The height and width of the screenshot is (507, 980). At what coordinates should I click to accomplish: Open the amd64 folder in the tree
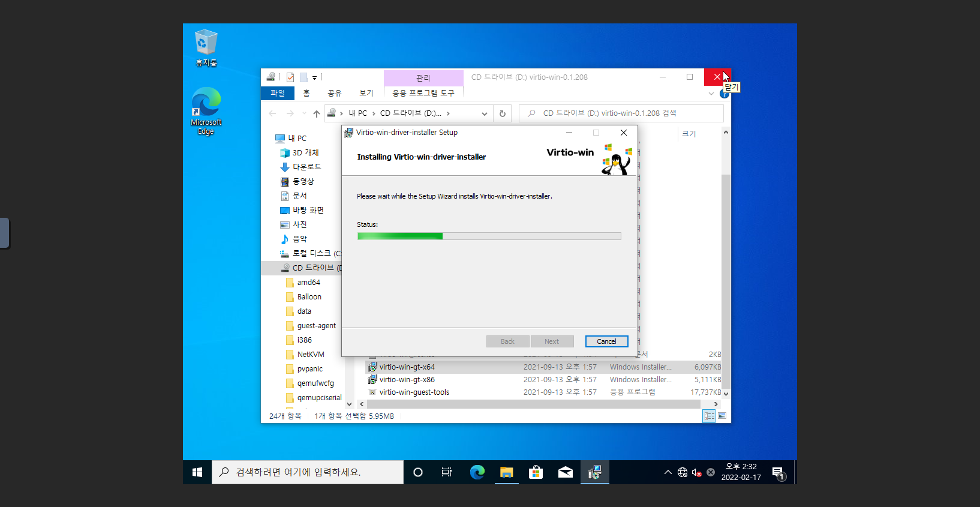[303, 282]
